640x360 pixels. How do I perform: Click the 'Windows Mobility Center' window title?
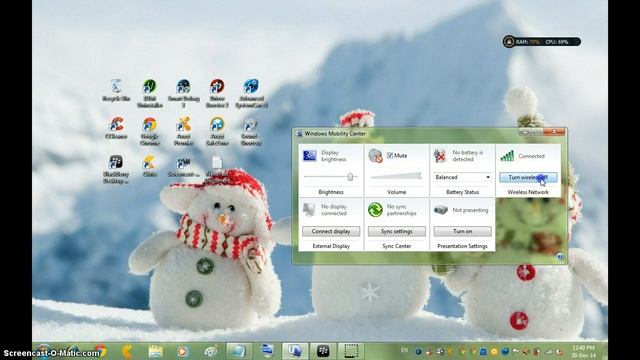335,133
